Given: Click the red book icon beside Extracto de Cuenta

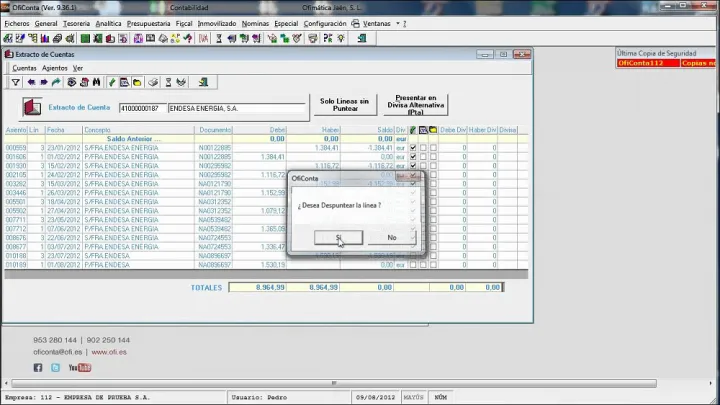Looking at the screenshot, I should pyautogui.click(x=32, y=108).
